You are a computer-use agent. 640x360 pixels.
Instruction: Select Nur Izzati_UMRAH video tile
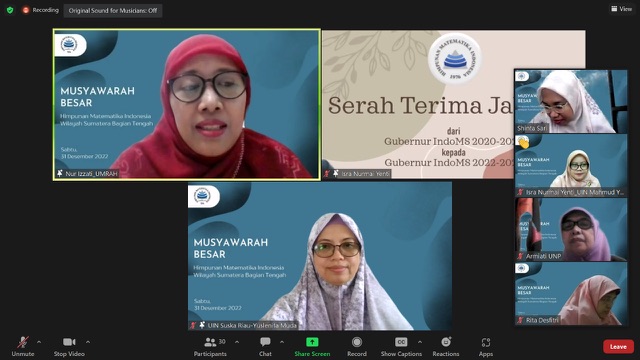tap(187, 104)
